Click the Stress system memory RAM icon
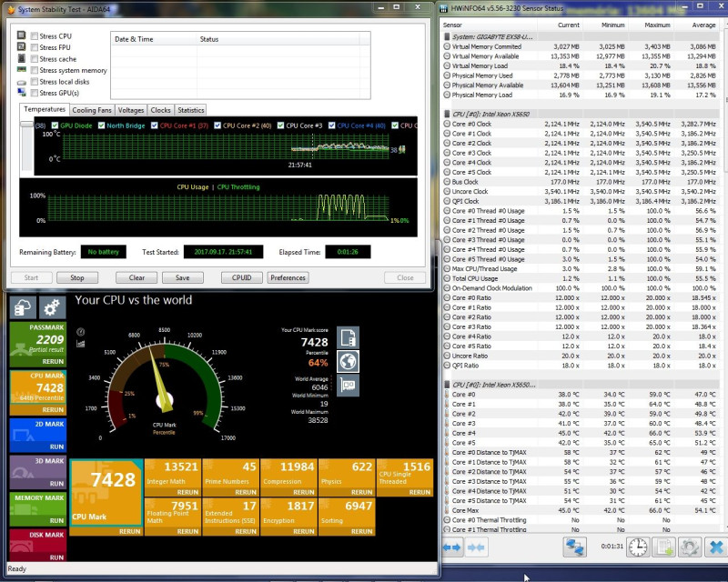Image resolution: width=728 pixels, height=582 pixels. tap(21, 70)
